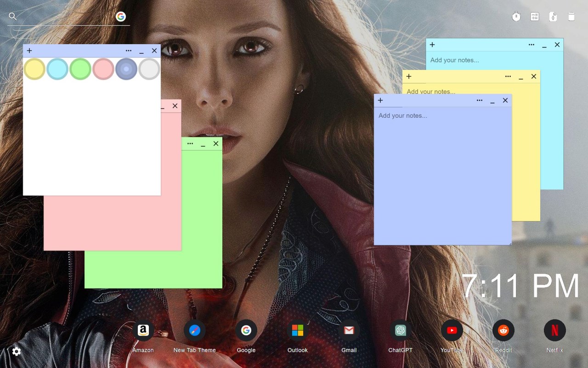Close the cyan note
Viewport: 588px width, 368px height.
coord(557,45)
